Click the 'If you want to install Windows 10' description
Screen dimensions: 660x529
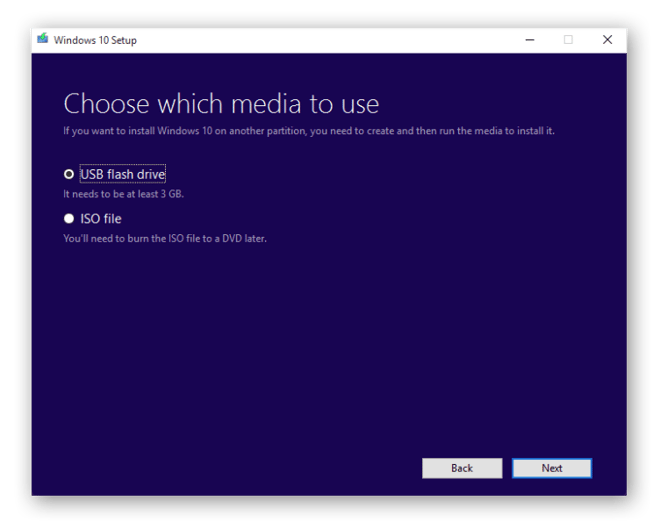tap(309, 131)
